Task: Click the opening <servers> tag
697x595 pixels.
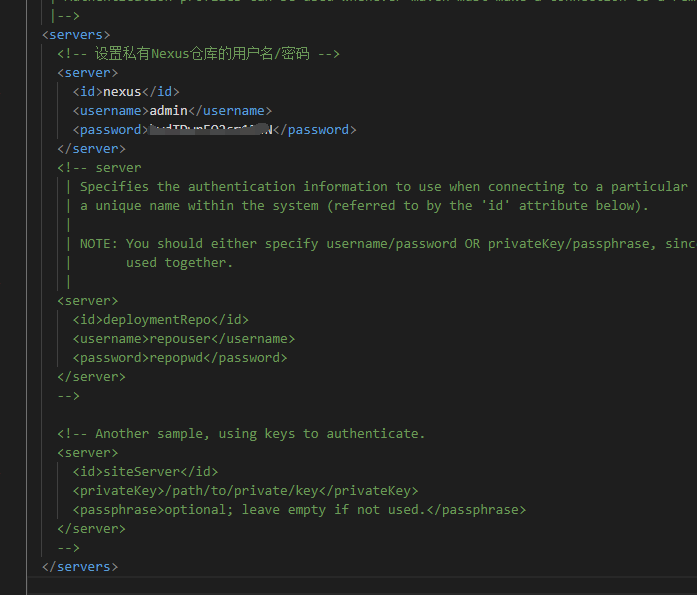Action: coord(76,35)
